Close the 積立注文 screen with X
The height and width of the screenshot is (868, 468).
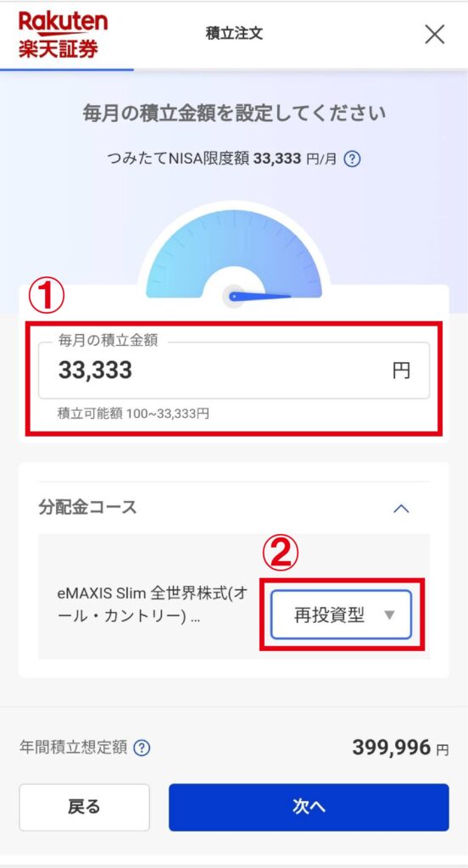click(x=434, y=34)
